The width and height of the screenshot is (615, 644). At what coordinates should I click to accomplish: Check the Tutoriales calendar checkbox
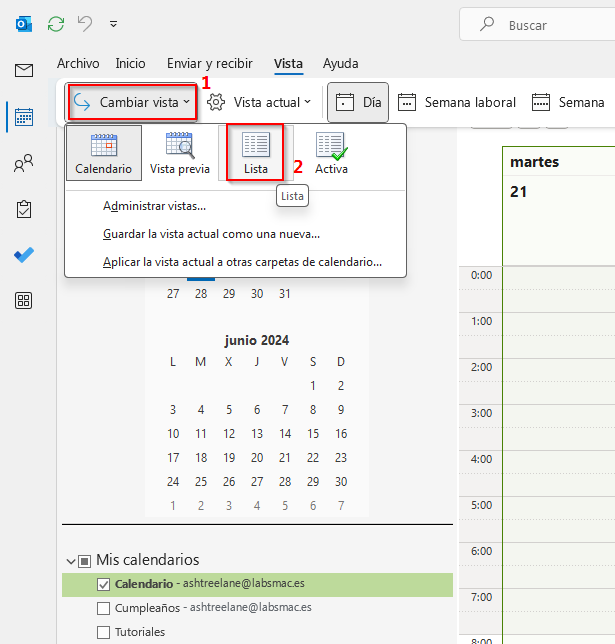coord(103,632)
